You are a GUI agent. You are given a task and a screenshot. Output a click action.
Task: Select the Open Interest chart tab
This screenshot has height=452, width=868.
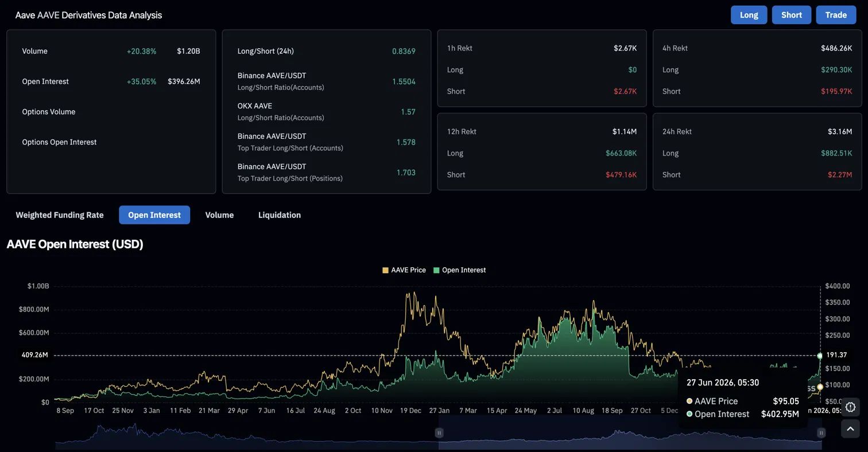click(x=154, y=215)
